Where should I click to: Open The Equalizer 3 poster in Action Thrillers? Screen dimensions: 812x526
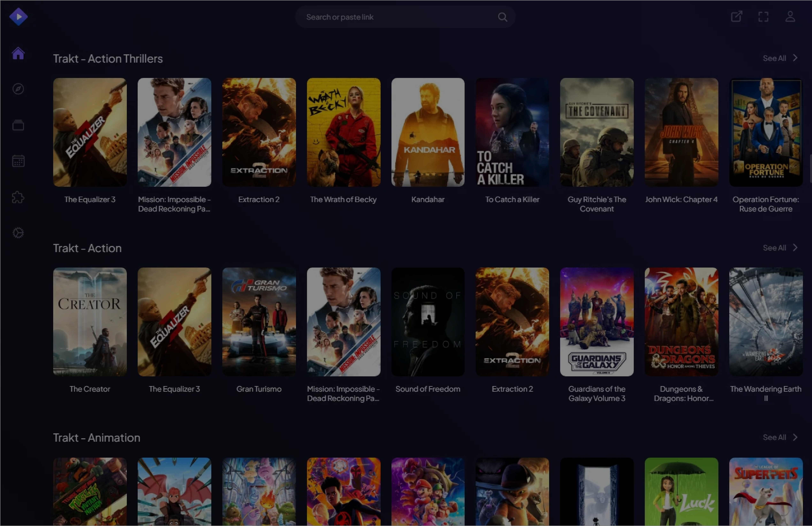point(90,132)
